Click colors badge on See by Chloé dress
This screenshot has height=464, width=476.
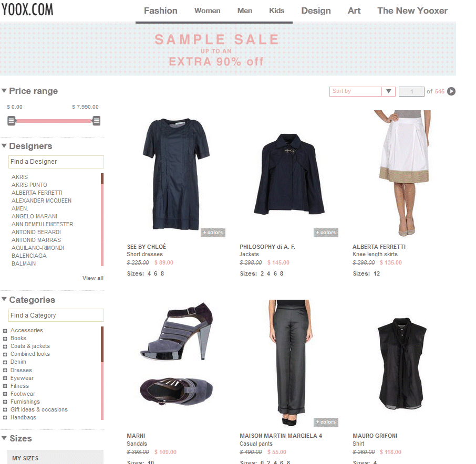(x=213, y=233)
